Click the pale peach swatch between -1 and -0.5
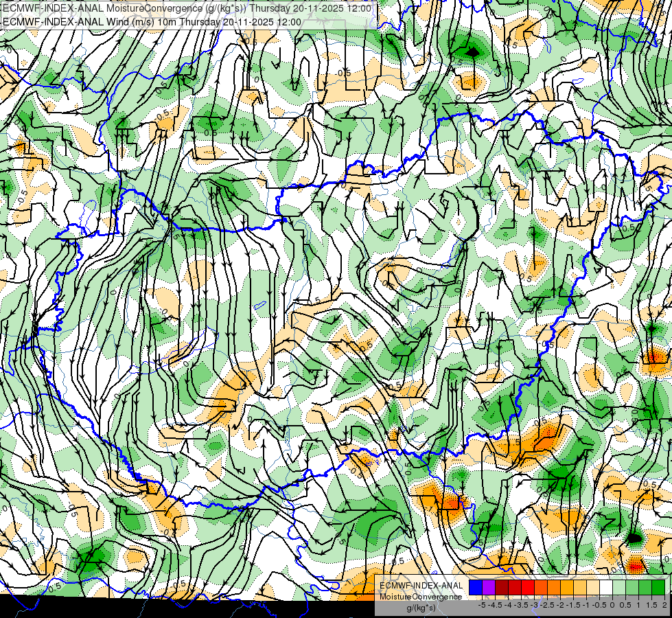The height and width of the screenshot is (618, 672). click(593, 588)
